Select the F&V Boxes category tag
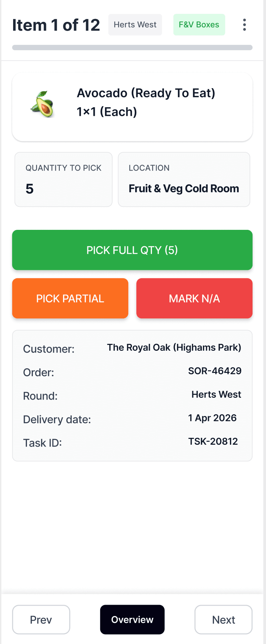266x644 pixels. 199,25
